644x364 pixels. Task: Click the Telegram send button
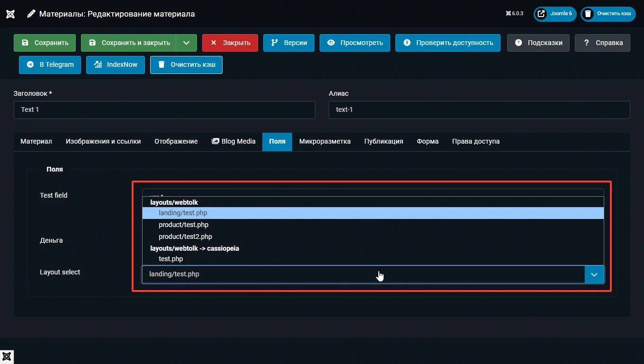[x=50, y=65]
